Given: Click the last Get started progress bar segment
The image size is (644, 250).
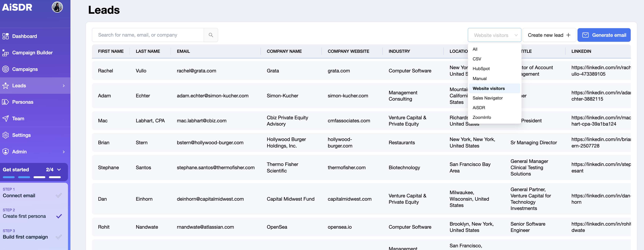Looking at the screenshot, I should [x=55, y=177].
